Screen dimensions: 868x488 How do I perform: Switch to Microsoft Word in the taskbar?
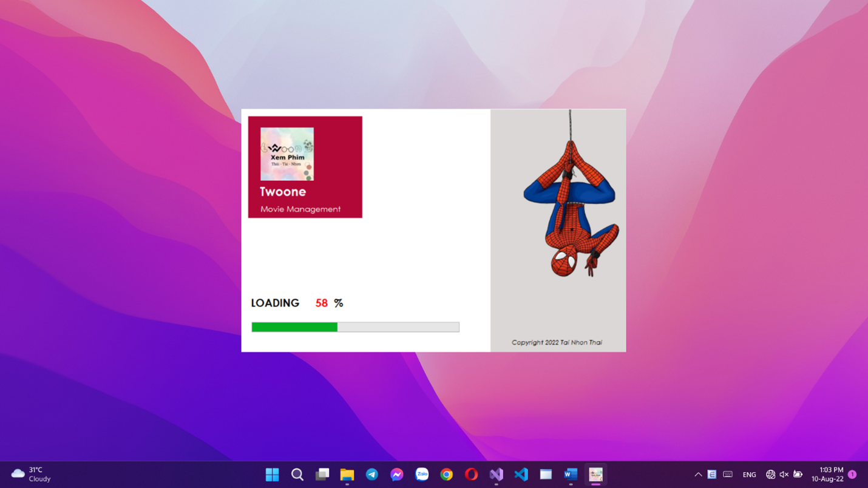571,475
